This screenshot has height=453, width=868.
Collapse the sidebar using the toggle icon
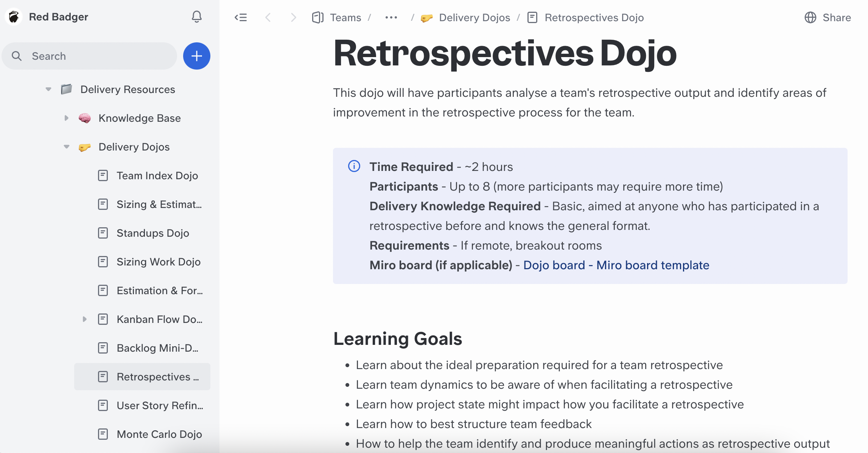coord(241,17)
